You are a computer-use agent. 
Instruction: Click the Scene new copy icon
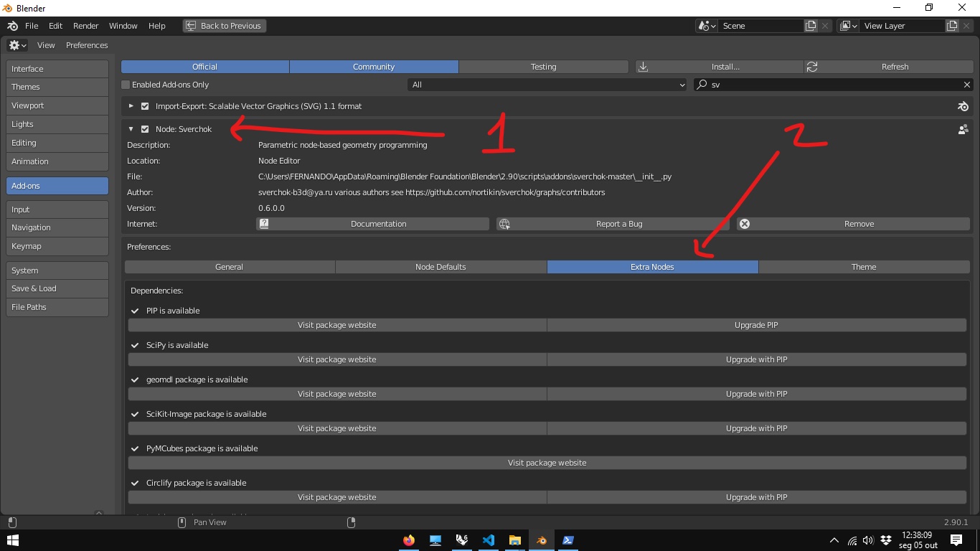pyautogui.click(x=811, y=26)
